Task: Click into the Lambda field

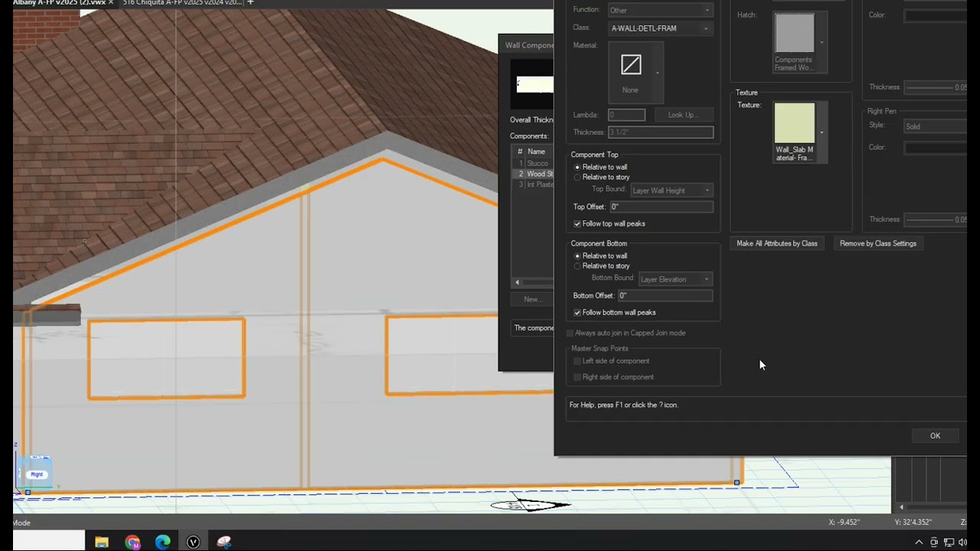Action: [626, 115]
